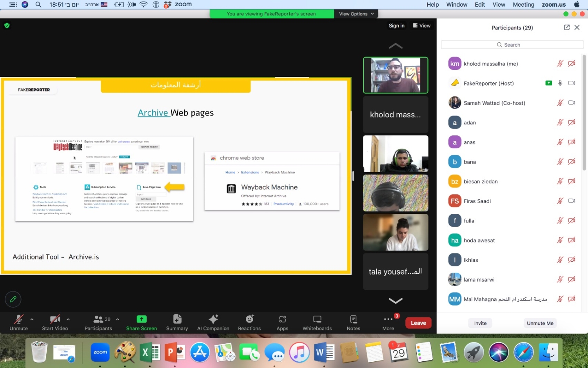Click the viewing FakeReporter's screen banner
588x368 pixels.
(271, 14)
